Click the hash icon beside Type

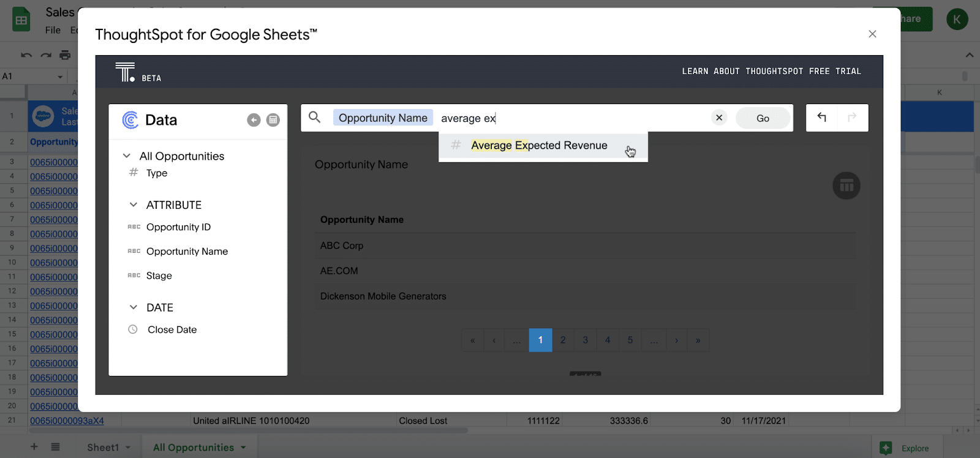click(x=134, y=173)
